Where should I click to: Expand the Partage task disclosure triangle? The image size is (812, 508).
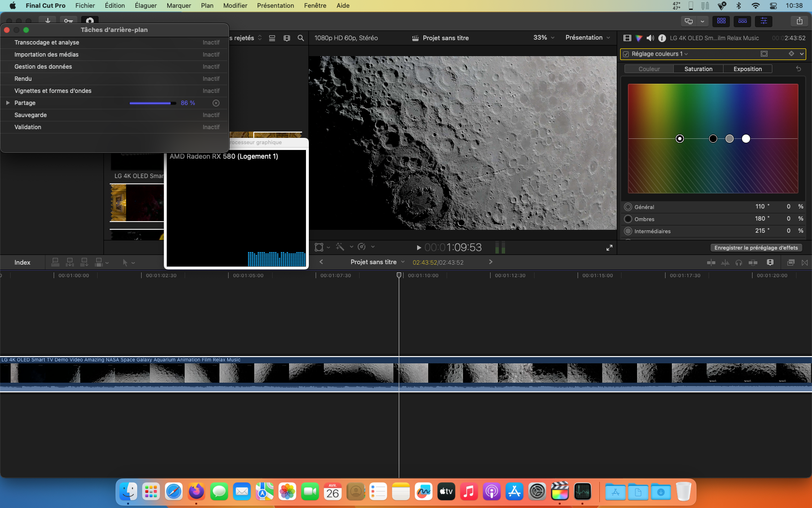point(8,103)
